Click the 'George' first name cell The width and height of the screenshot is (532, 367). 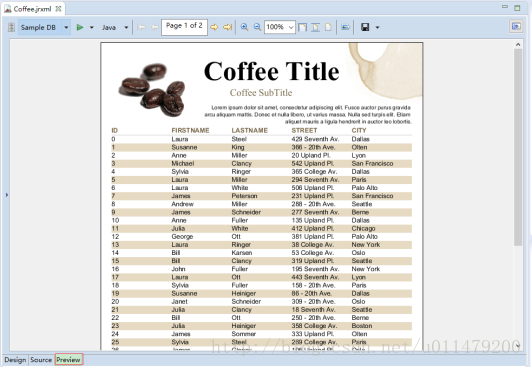(182, 236)
